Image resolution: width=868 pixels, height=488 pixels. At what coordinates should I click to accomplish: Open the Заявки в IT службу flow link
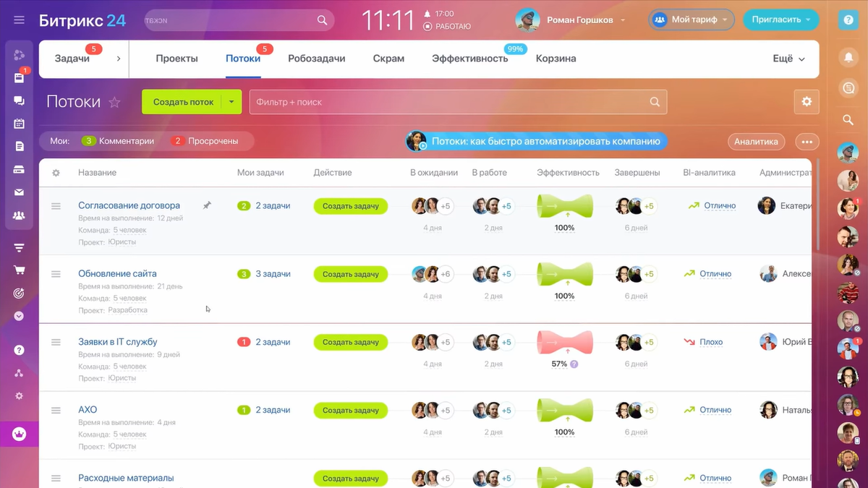[x=118, y=342]
